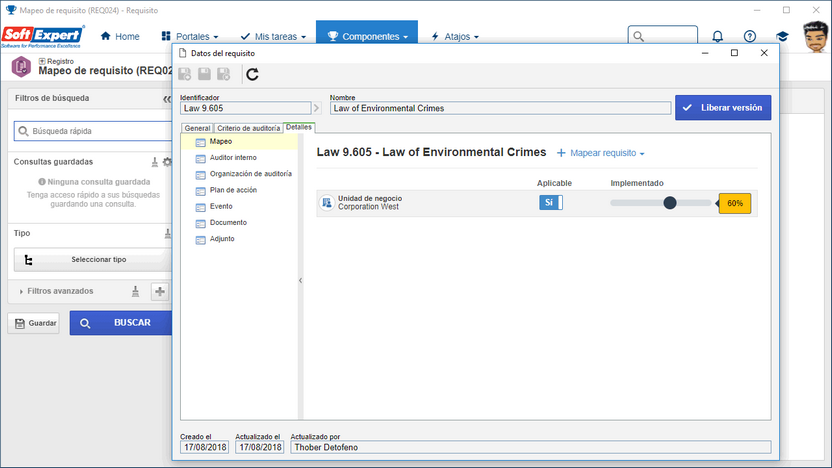
Task: Toggle the Aplicable Sí switch
Action: (x=551, y=203)
